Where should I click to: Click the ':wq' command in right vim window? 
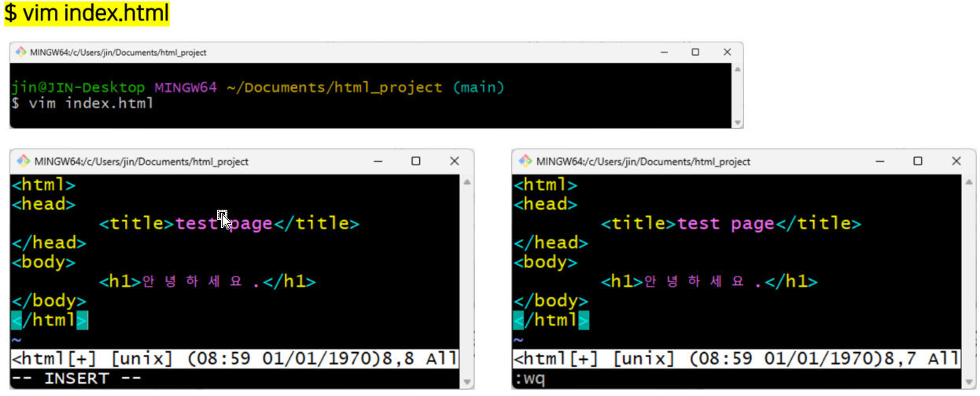[x=529, y=379]
